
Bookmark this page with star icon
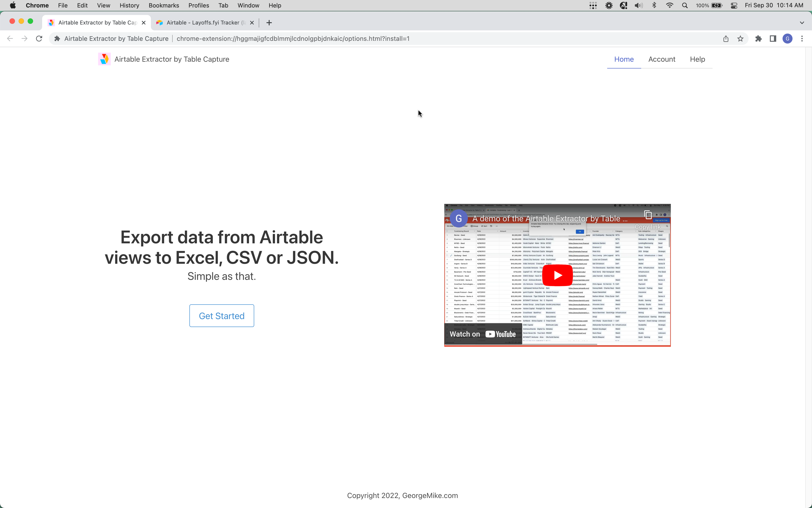coord(740,39)
